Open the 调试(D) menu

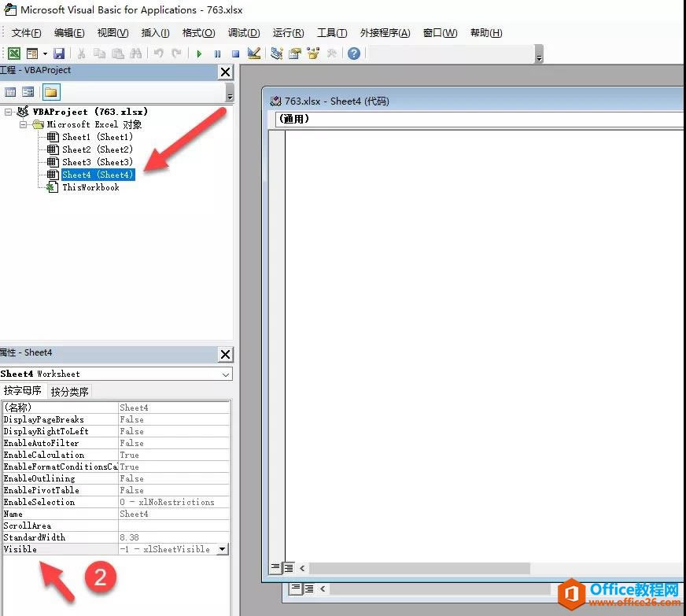(244, 33)
